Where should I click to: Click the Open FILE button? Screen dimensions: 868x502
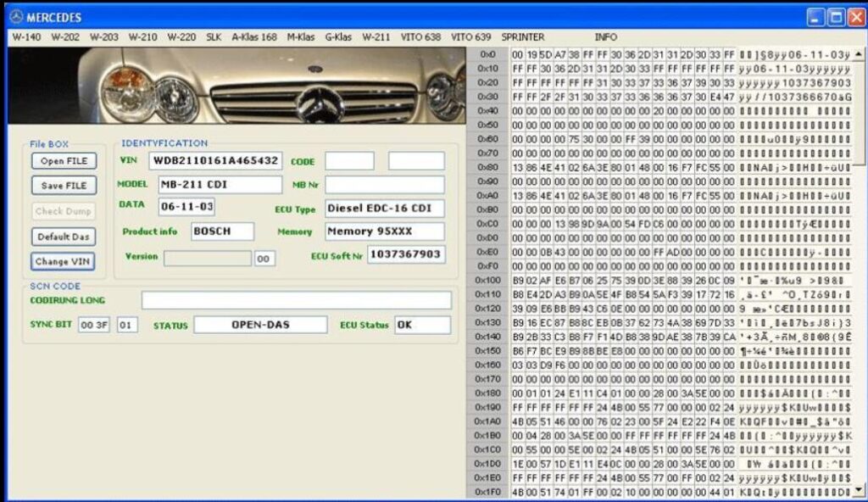(63, 161)
